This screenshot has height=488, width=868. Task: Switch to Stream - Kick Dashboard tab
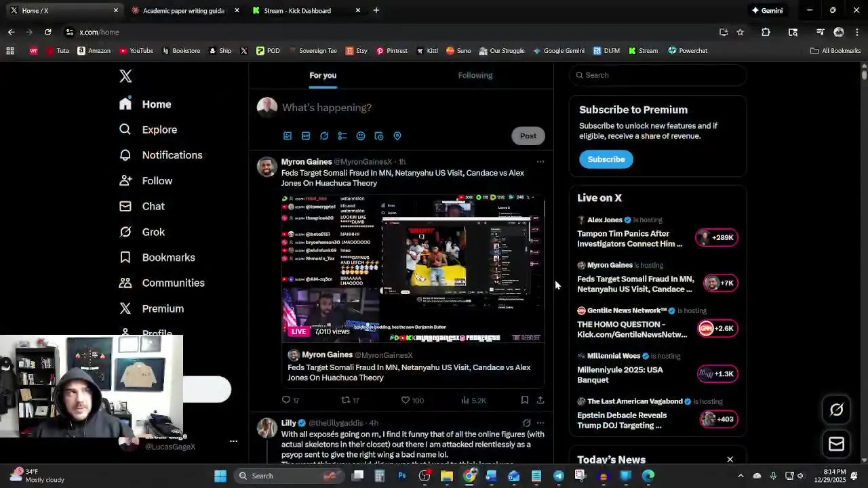305,10
